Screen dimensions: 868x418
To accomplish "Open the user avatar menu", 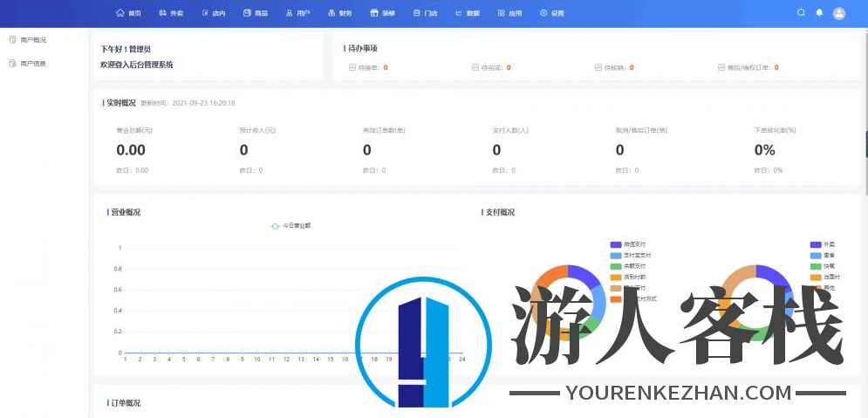I will pyautogui.click(x=839, y=13).
